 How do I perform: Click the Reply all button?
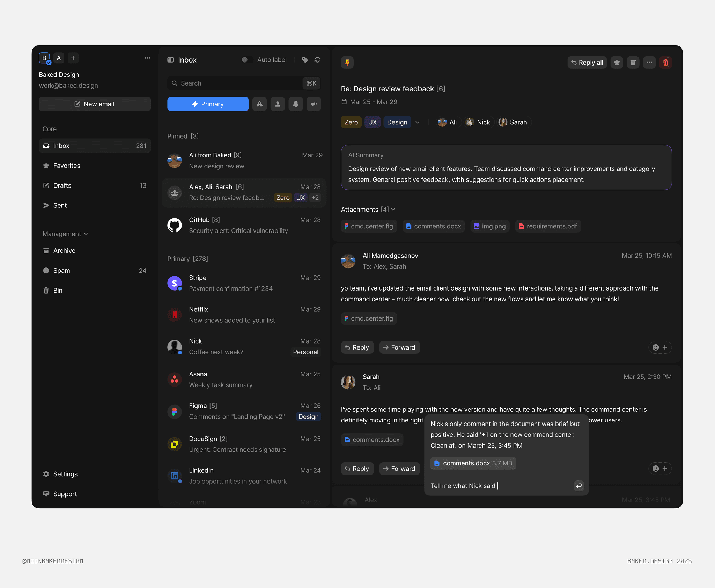587,63
